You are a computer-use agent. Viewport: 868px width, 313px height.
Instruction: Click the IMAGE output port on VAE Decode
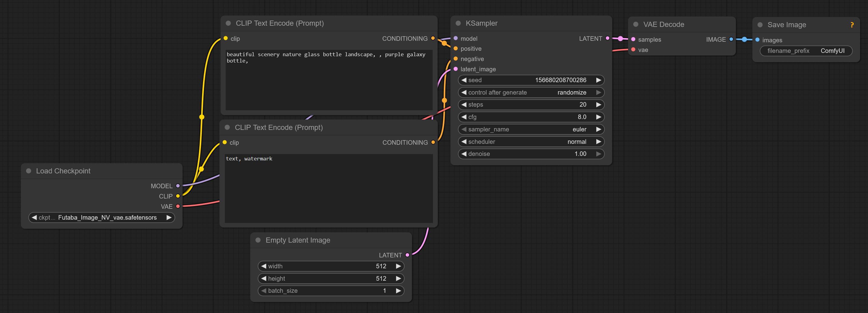click(x=731, y=39)
